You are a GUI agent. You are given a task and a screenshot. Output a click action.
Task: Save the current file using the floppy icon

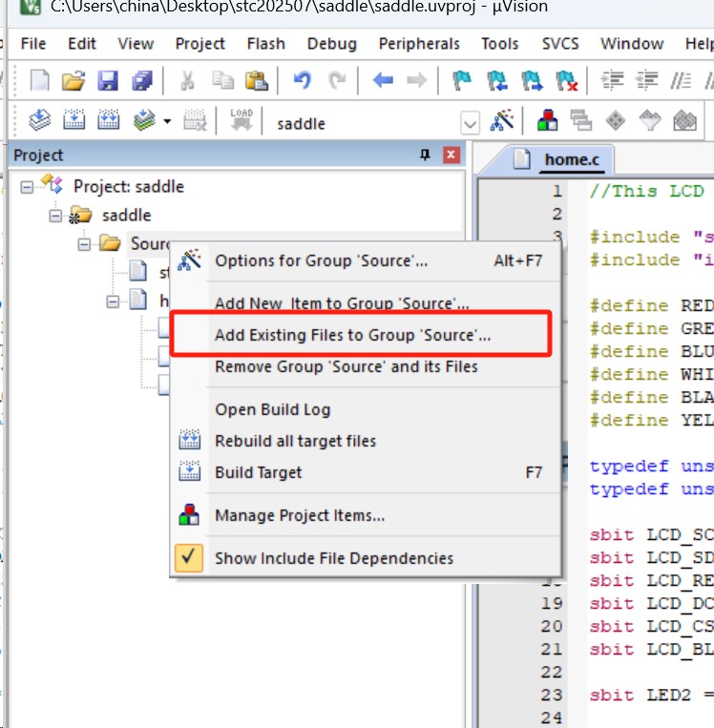point(108,80)
